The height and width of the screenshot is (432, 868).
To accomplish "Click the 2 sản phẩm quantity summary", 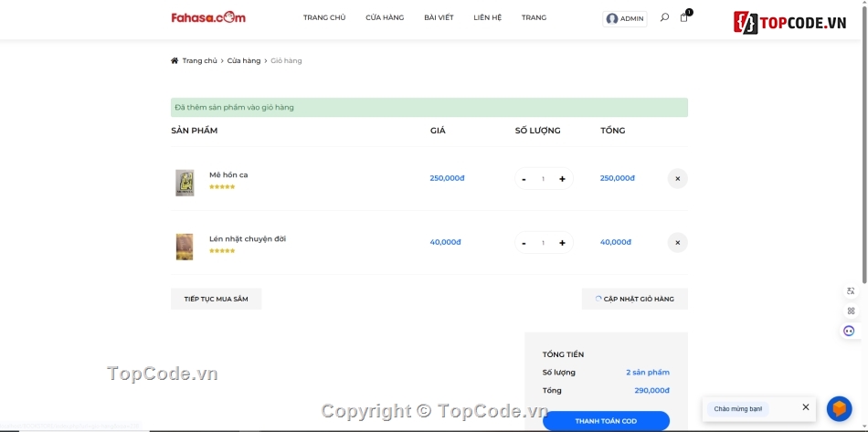I will [x=648, y=373].
